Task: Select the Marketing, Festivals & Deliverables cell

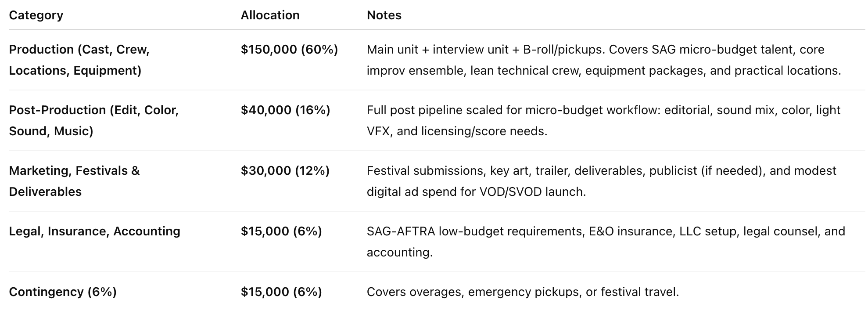Action: tap(74, 181)
